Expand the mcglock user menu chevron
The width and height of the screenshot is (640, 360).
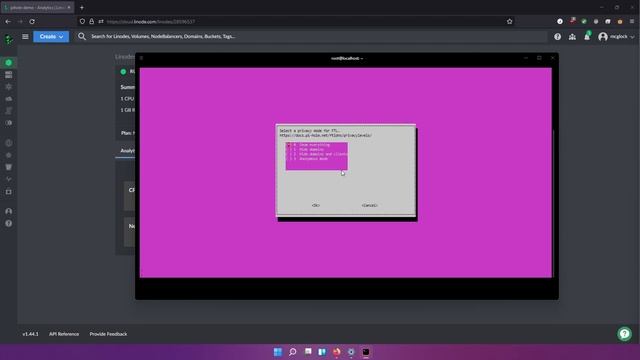pos(632,37)
